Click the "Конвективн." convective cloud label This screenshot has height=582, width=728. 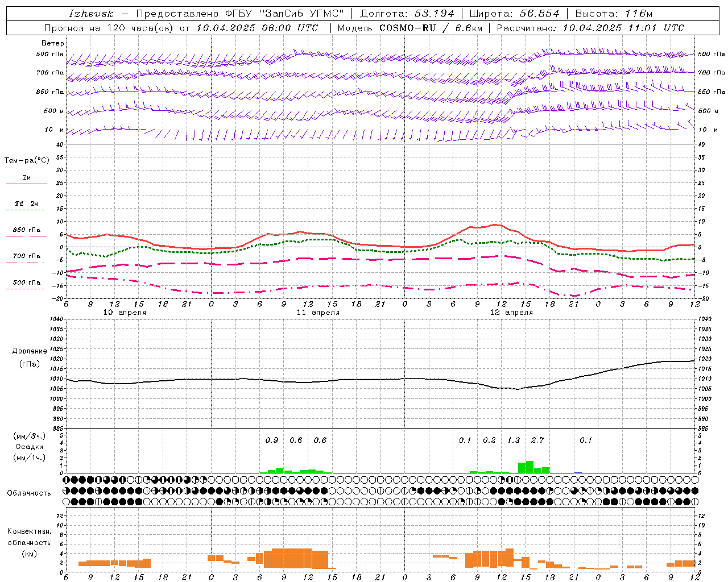click(29, 531)
